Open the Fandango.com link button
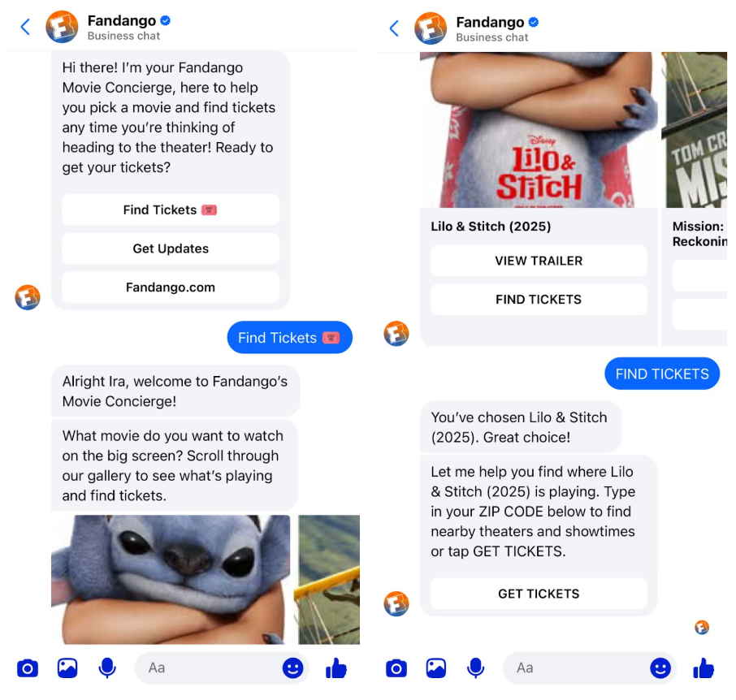The width and height of the screenshot is (736, 700). click(171, 287)
